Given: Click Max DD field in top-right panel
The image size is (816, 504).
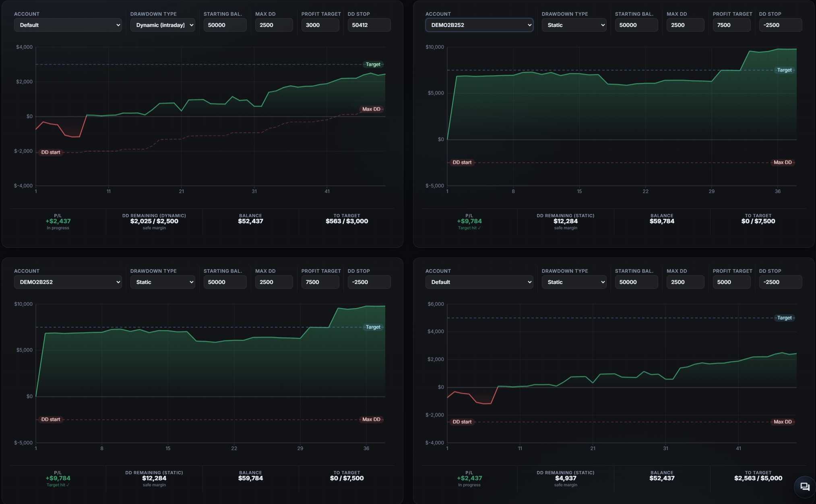Looking at the screenshot, I should pyautogui.click(x=686, y=25).
